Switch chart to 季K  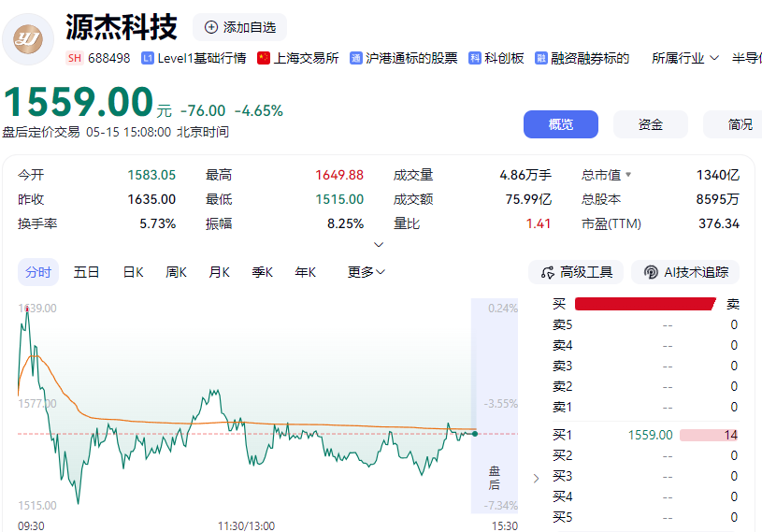coord(263,272)
